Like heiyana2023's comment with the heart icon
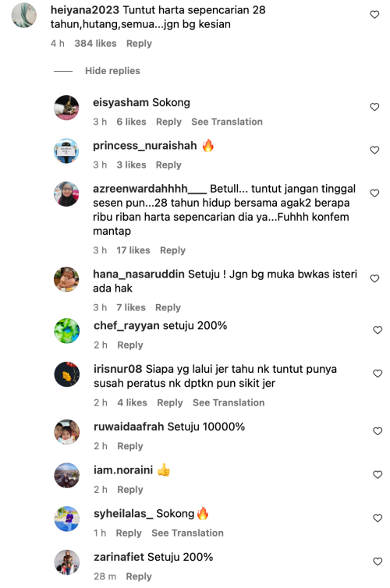Image resolution: width=390 pixels, height=588 pixels. [x=374, y=15]
